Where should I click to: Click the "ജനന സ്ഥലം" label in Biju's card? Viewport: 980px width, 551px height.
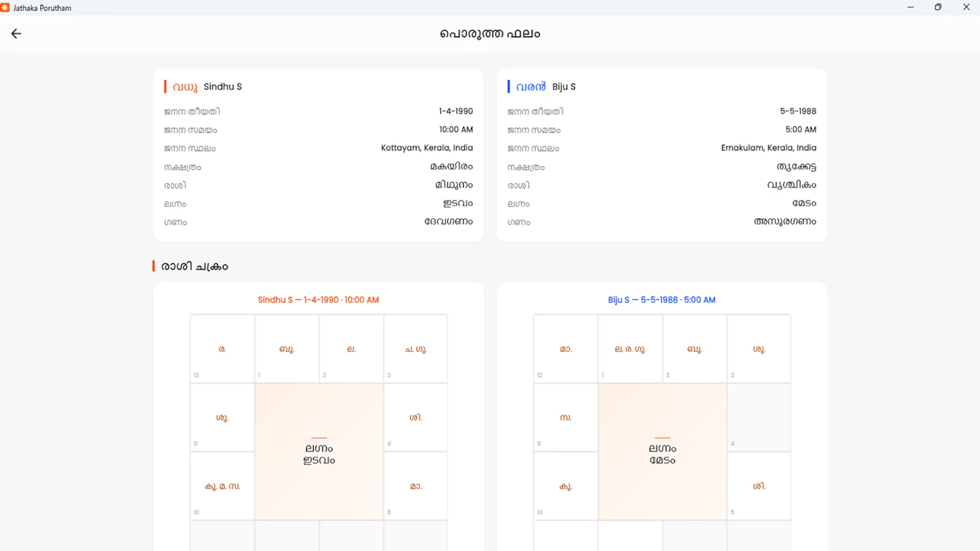[533, 148]
